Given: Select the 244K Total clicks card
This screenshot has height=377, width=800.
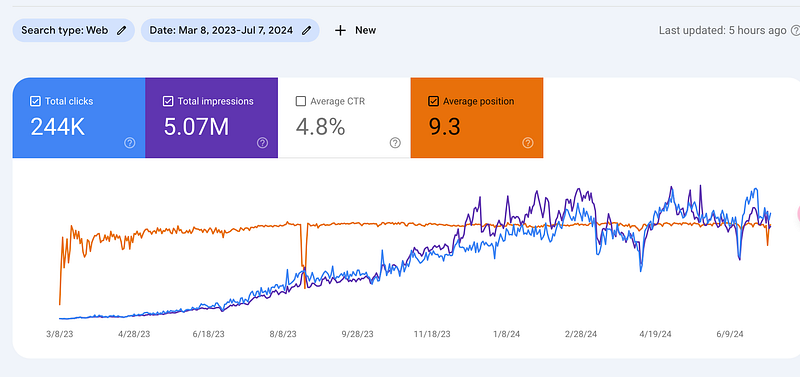Looking at the screenshot, I should 79,118.
